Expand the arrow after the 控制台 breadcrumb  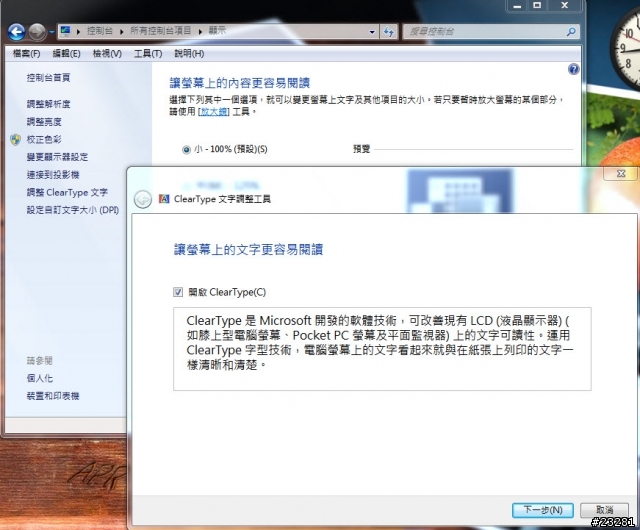[x=122, y=31]
